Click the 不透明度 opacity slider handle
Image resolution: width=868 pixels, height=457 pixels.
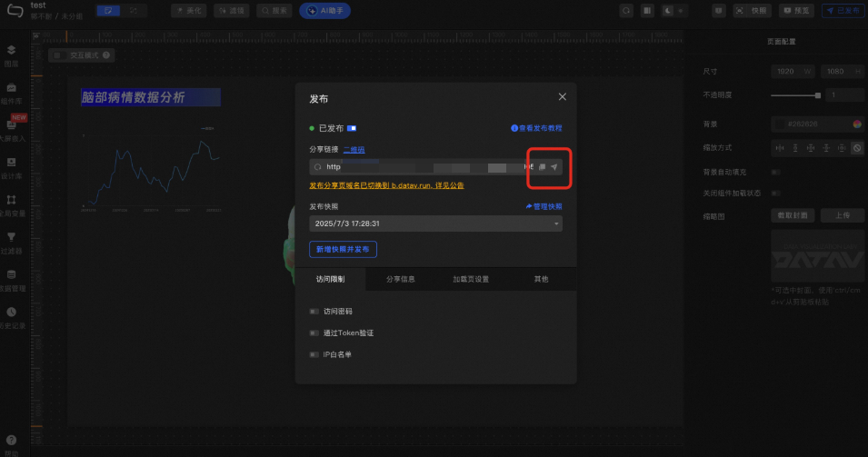(x=818, y=95)
